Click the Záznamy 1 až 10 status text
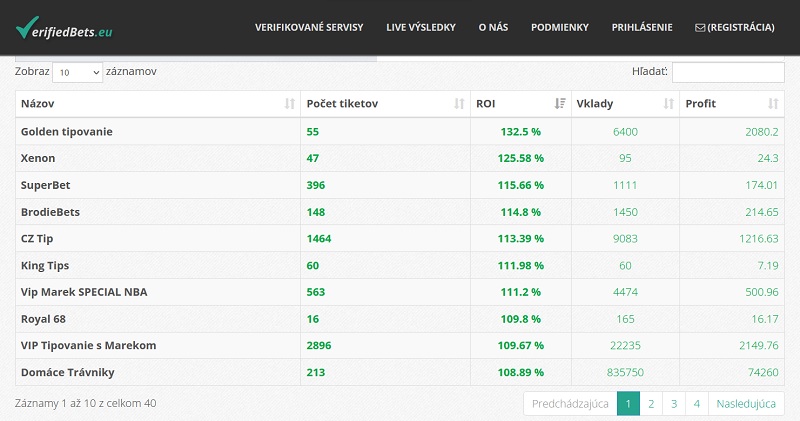800x421 pixels. 85,403
